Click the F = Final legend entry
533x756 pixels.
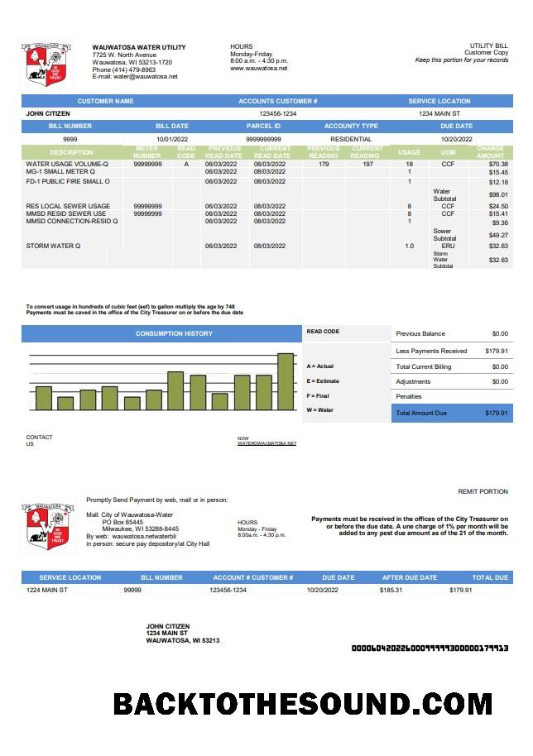coord(317,396)
